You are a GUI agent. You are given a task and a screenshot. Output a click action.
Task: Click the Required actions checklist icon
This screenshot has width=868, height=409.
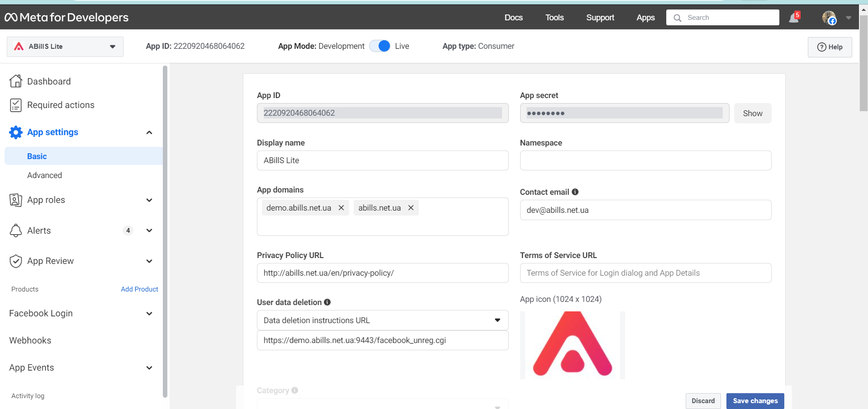pos(16,105)
